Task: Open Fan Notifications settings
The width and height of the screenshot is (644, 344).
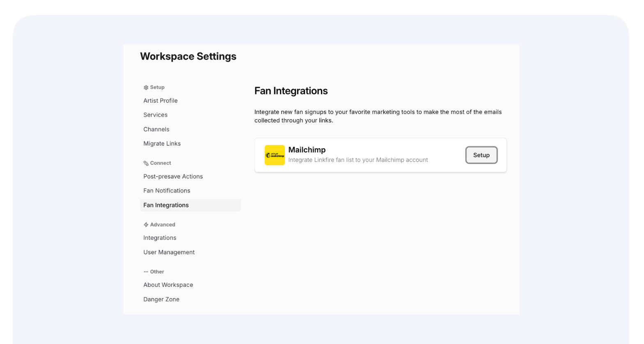Action: (167, 191)
